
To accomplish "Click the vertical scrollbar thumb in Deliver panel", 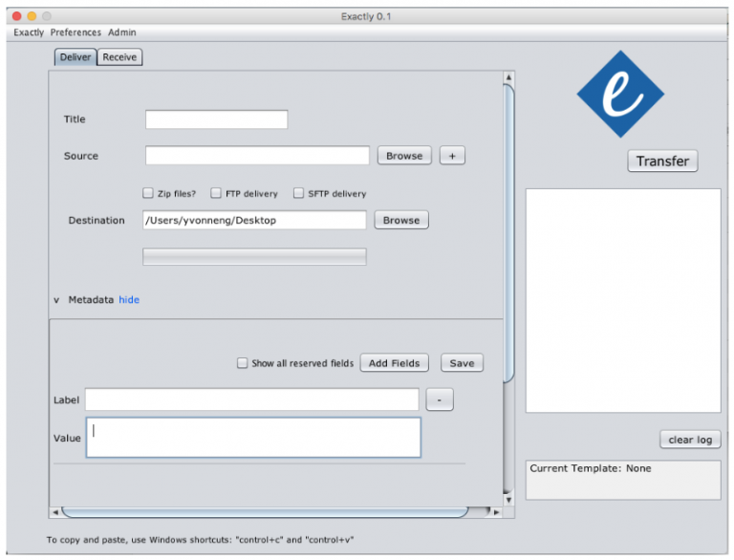I will 508,229.
